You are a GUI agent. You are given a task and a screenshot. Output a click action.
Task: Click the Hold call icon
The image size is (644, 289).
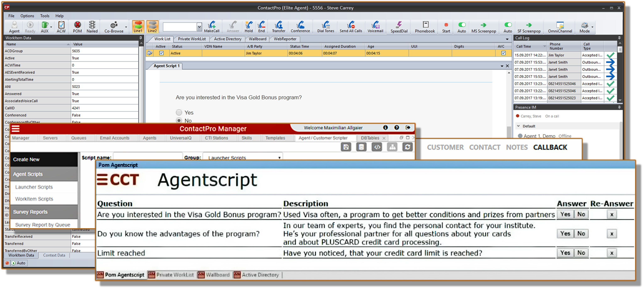point(249,27)
